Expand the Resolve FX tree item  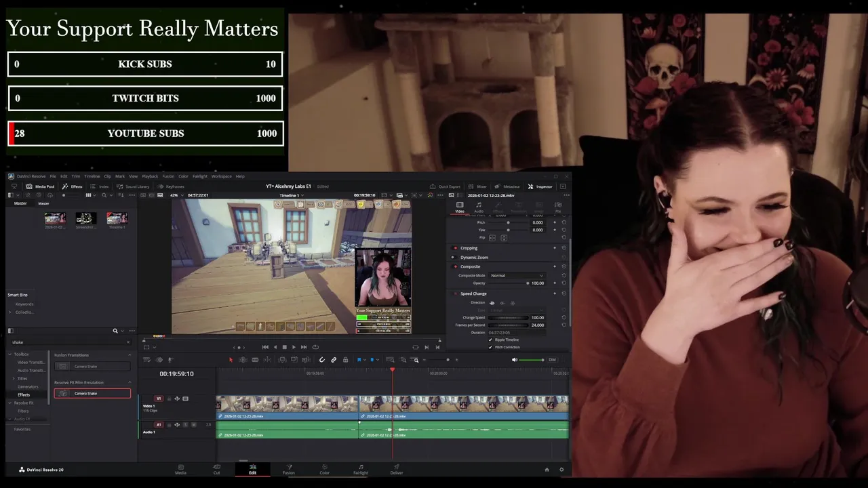[x=9, y=403]
